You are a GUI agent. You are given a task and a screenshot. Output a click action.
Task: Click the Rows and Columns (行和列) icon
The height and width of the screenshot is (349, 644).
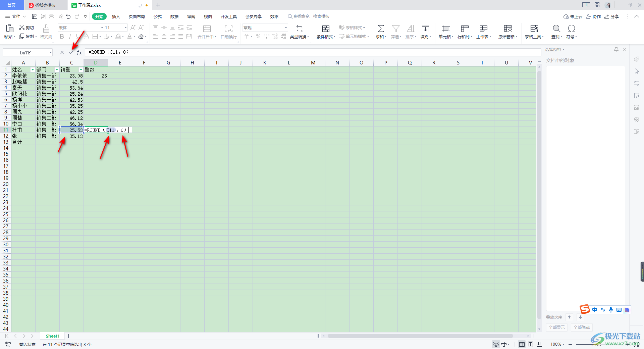tap(465, 29)
